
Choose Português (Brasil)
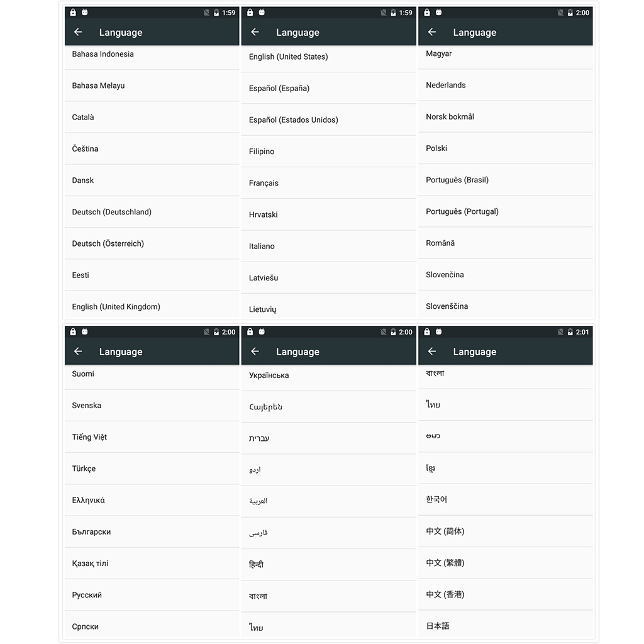click(506, 180)
